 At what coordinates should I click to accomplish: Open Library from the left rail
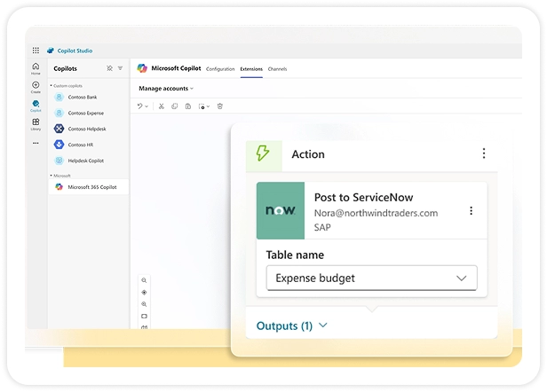(x=36, y=123)
